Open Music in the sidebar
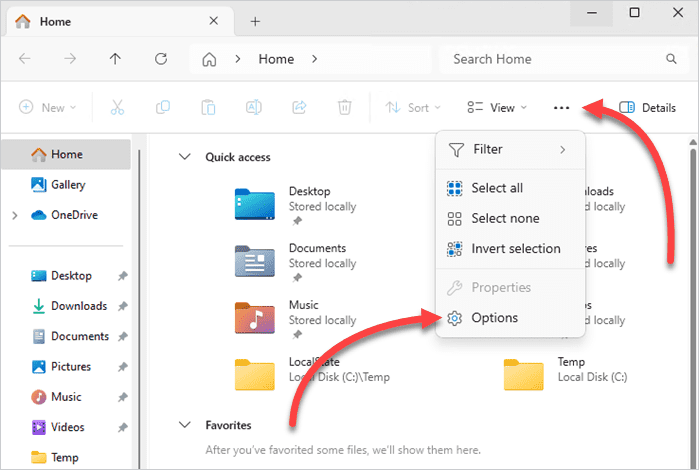The width and height of the screenshot is (699, 470). point(66,397)
